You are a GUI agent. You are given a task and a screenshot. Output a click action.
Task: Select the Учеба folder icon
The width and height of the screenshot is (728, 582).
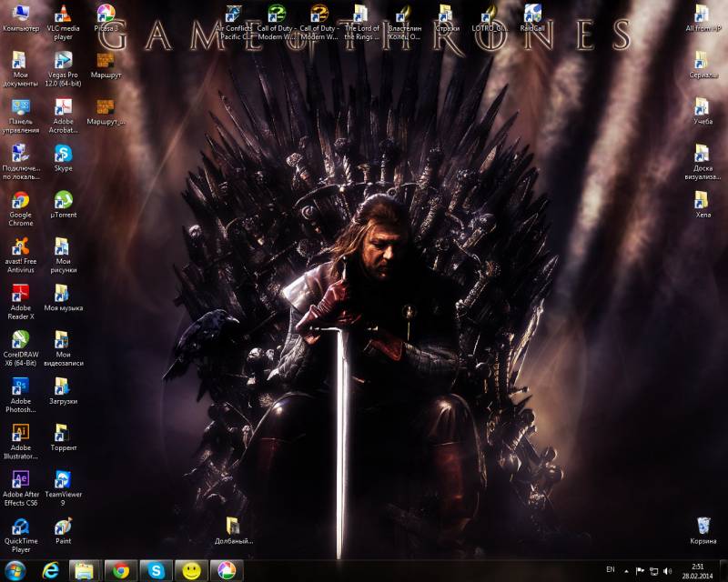(x=703, y=112)
